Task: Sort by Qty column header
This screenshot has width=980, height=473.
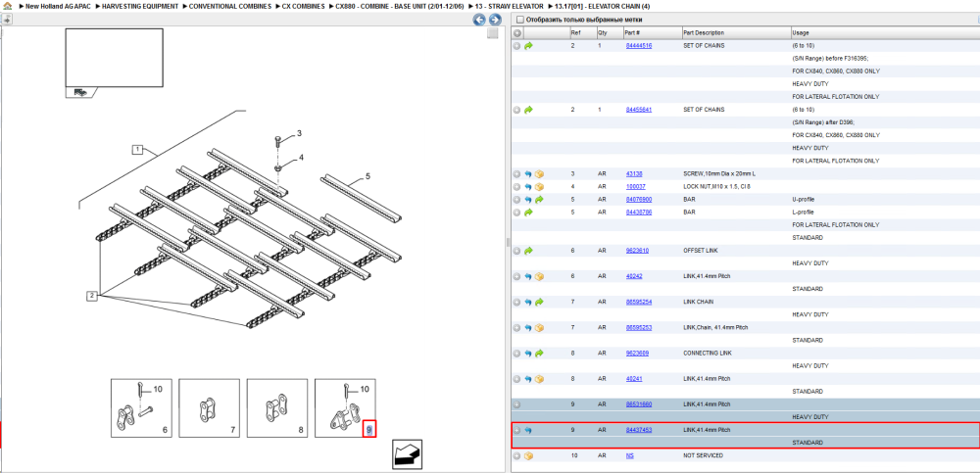Action: click(x=610, y=32)
